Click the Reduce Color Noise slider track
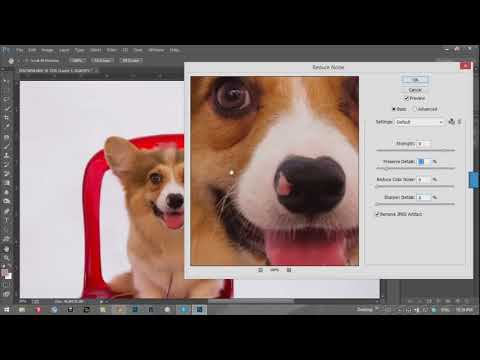 coord(415,187)
